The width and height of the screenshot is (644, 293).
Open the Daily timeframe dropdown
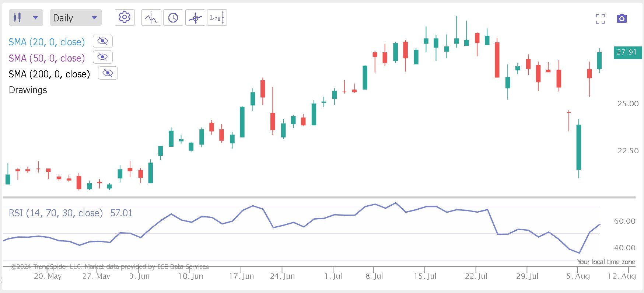coord(75,18)
